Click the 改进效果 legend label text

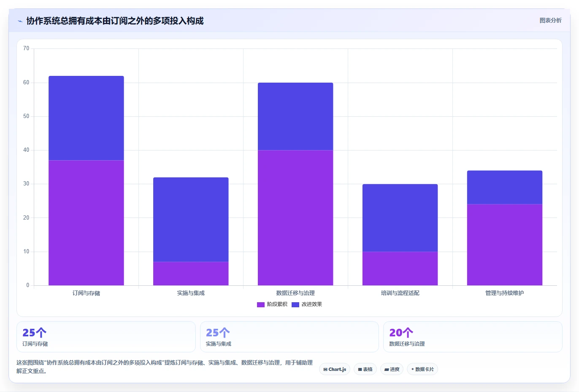click(311, 304)
